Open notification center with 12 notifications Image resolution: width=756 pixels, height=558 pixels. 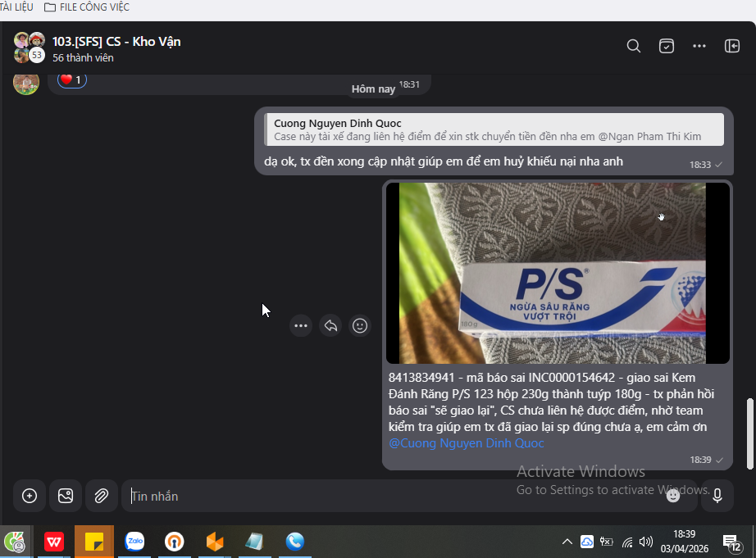732,542
